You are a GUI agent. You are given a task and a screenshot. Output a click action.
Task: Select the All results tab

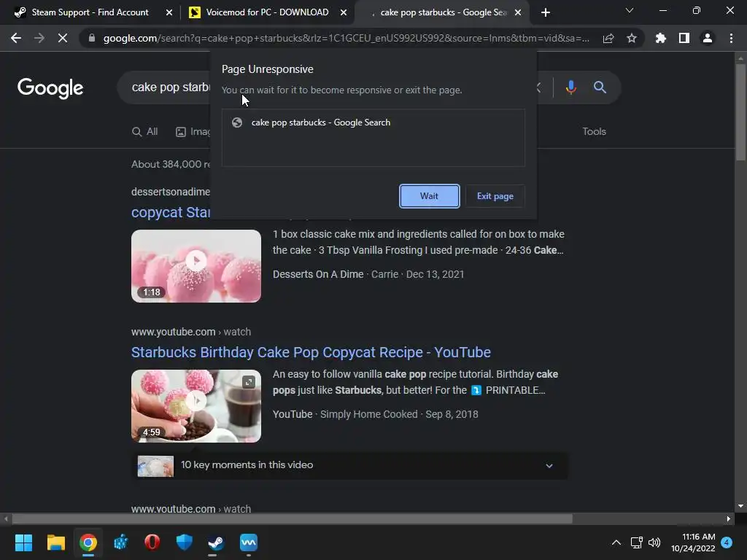pyautogui.click(x=145, y=131)
